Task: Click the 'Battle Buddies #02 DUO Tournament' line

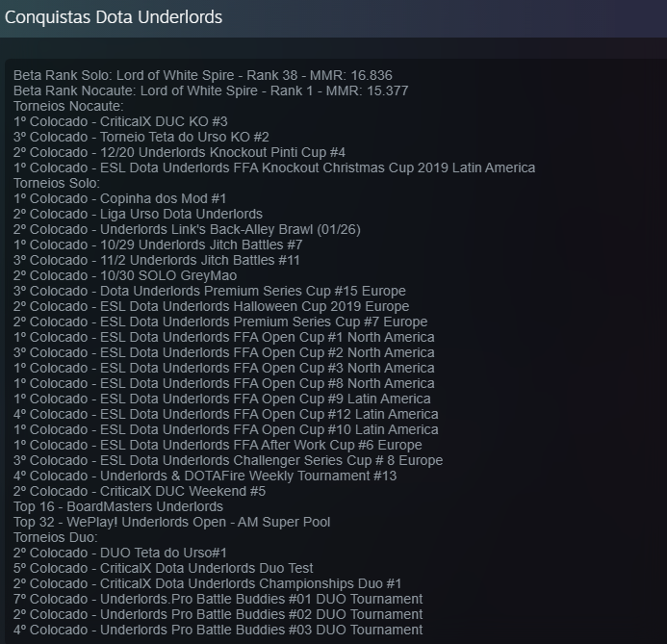Action: tap(218, 614)
